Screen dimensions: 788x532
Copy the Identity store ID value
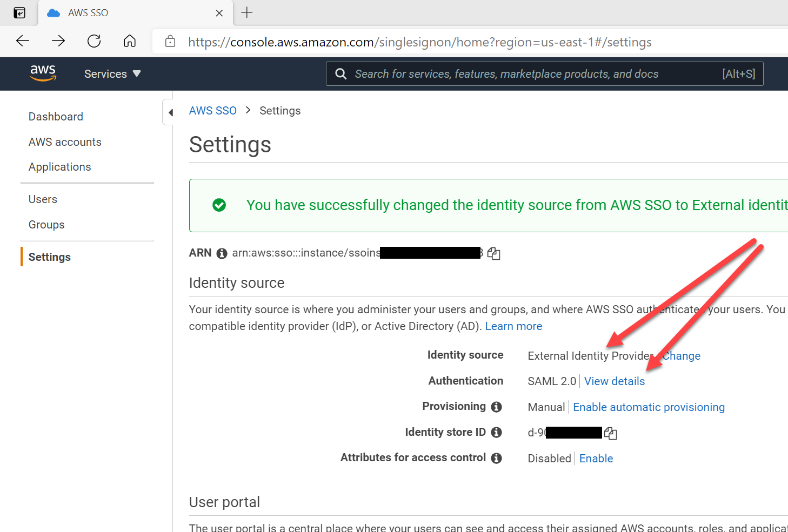tap(610, 433)
